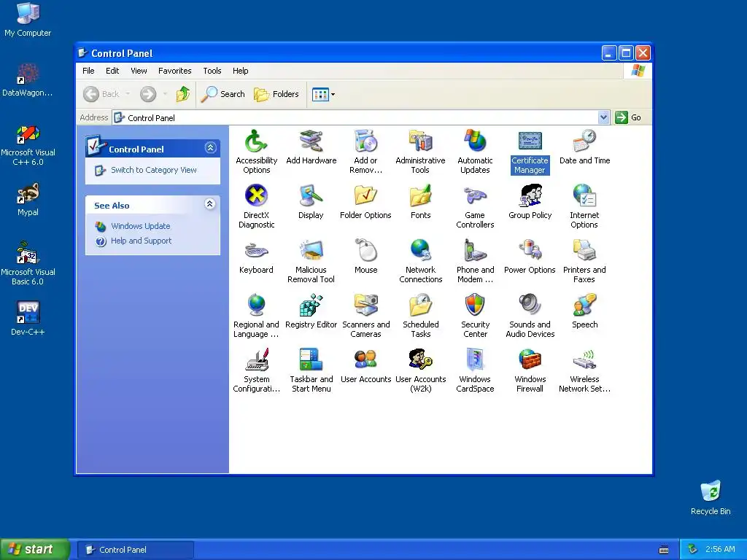Open the Help menu
Image resolution: width=747 pixels, height=560 pixels.
(x=240, y=71)
